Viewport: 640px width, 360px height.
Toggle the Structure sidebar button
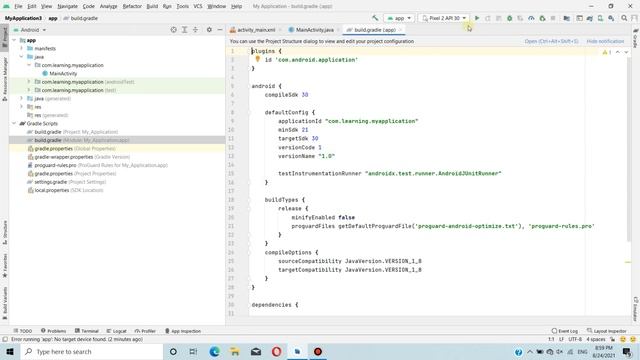5,232
